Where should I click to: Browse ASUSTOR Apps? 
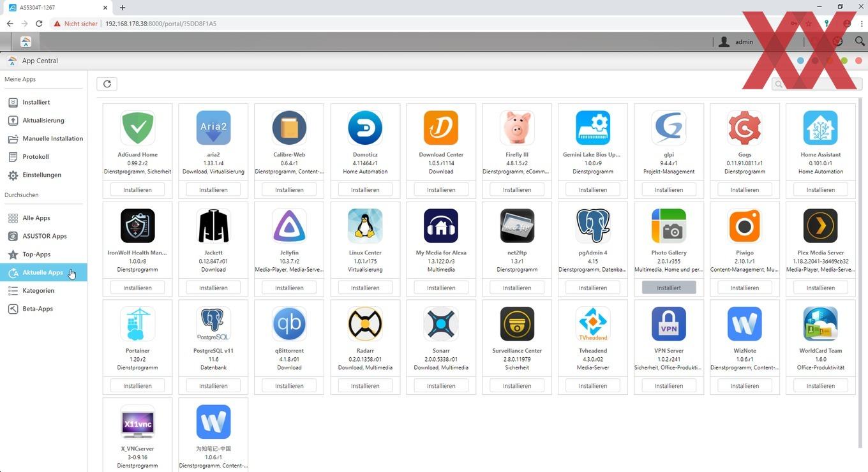point(43,236)
